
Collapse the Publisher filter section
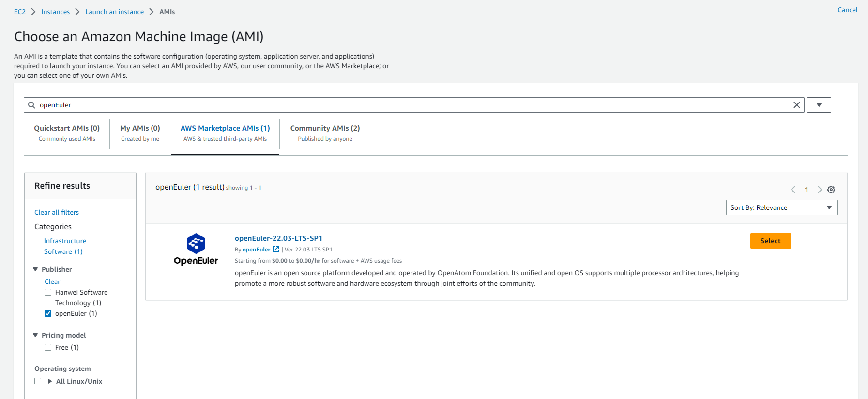35,269
